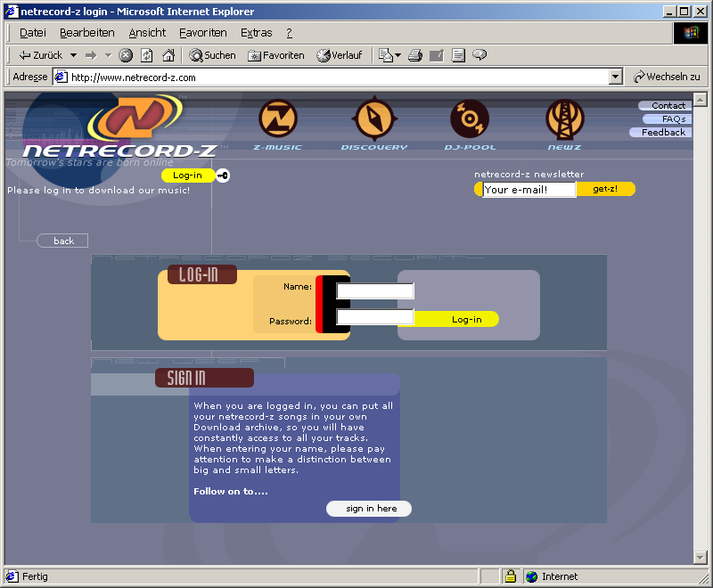
Task: Click the Refresh page icon
Action: (146, 55)
